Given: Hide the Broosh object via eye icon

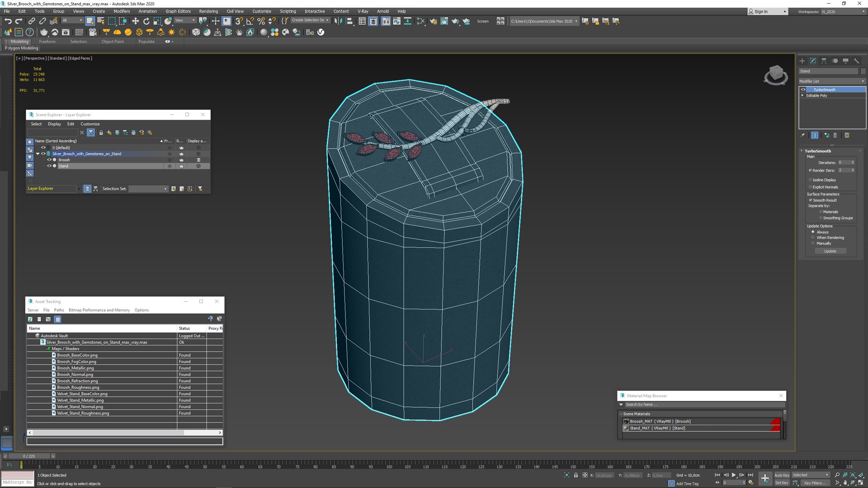Looking at the screenshot, I should click(x=49, y=160).
